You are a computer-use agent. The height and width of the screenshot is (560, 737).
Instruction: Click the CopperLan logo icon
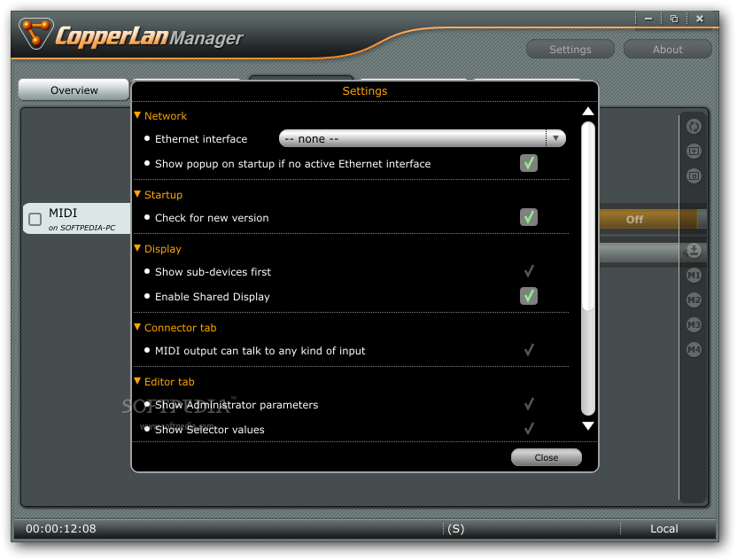click(35, 33)
